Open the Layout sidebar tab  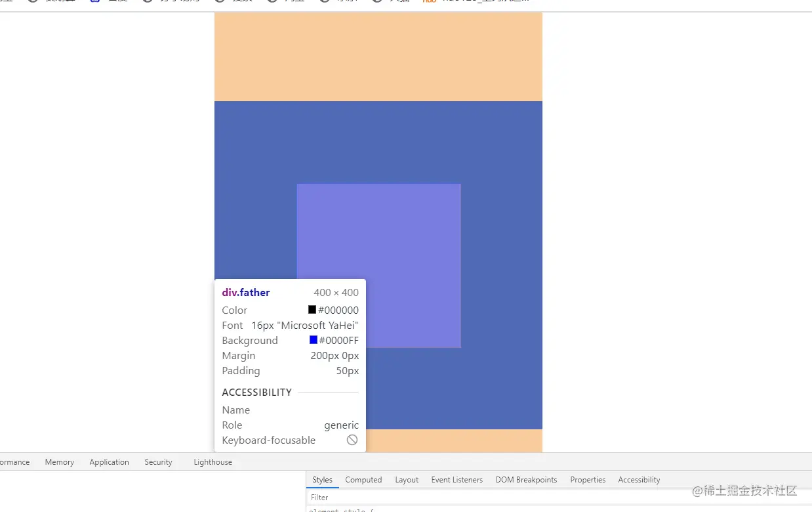tap(407, 480)
